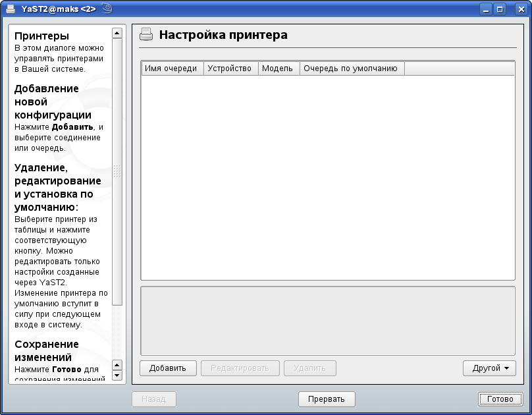
Task: Open the window menu via title bar printer icon
Action: 10,9
